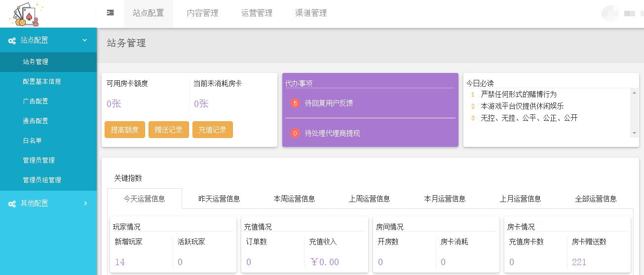Collapse the 站点配置 sidebar section chevron
The image size is (644, 275).
click(85, 40)
